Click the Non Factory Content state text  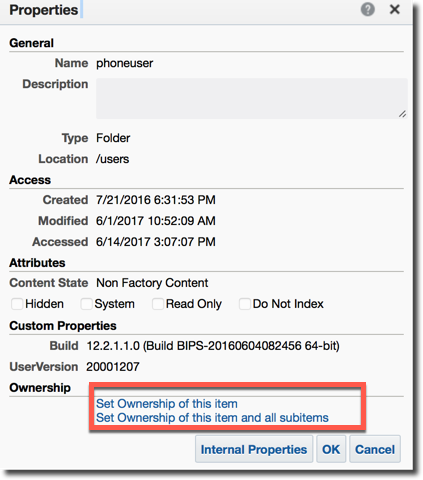point(152,283)
